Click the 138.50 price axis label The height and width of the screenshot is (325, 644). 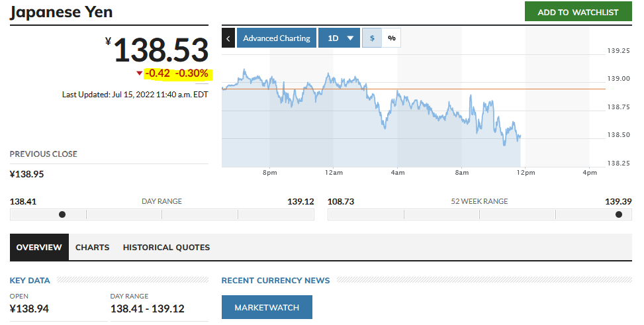tap(619, 135)
